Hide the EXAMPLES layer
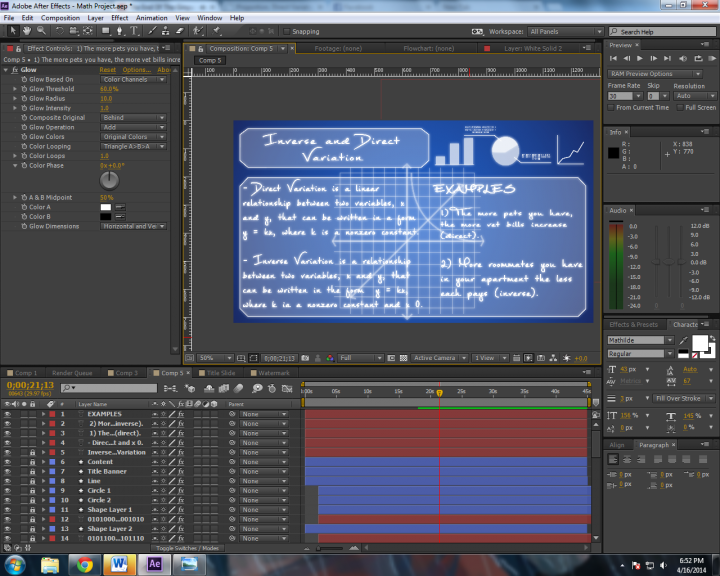 (7, 414)
